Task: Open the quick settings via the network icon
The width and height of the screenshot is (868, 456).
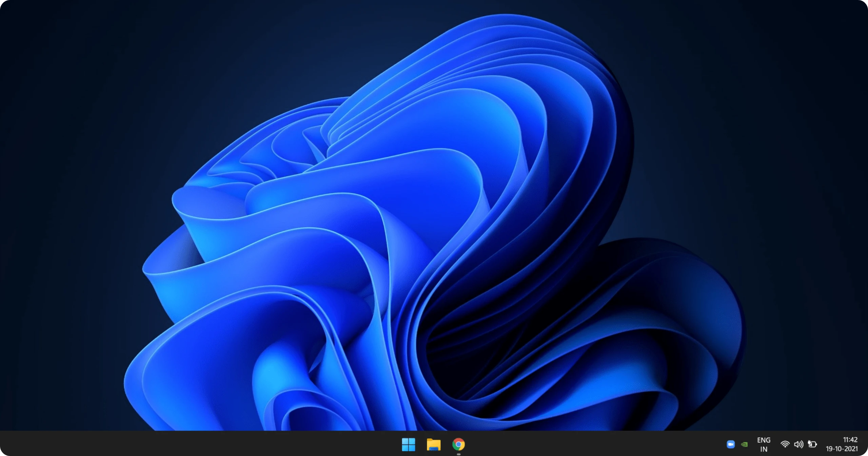Action: click(x=785, y=444)
